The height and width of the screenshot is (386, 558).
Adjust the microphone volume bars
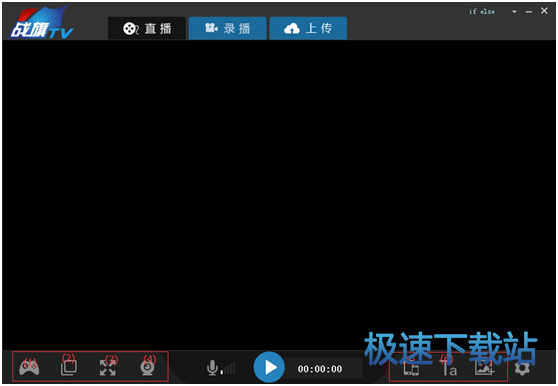228,369
